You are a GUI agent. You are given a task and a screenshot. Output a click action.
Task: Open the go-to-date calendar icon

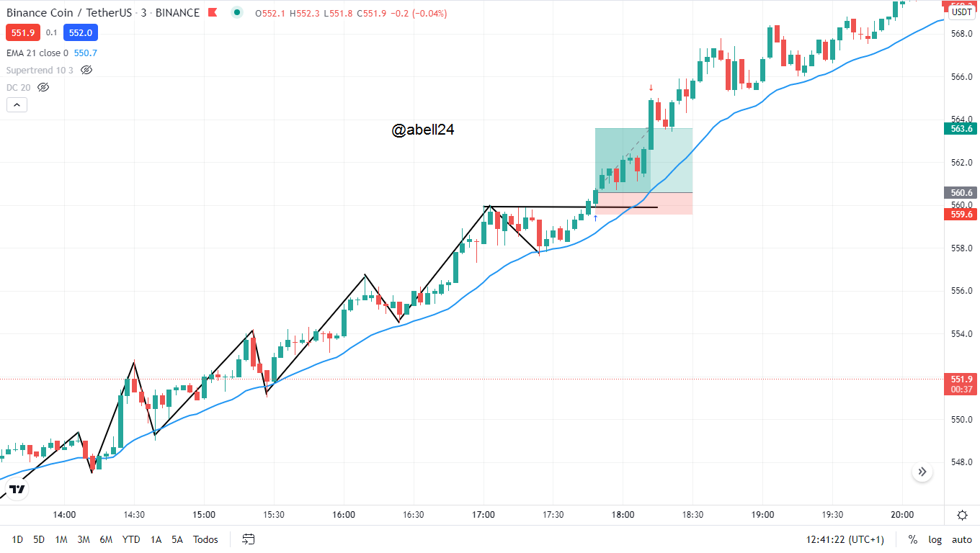[249, 539]
